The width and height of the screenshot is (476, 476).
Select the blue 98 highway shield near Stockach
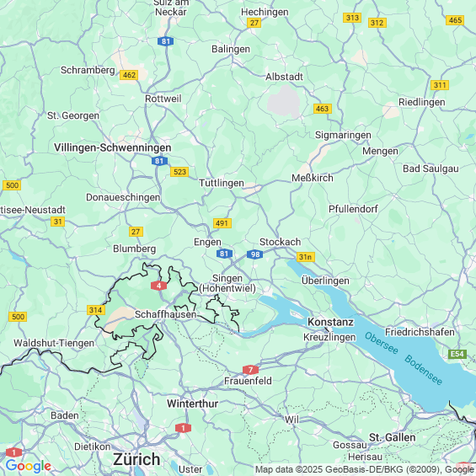click(255, 254)
